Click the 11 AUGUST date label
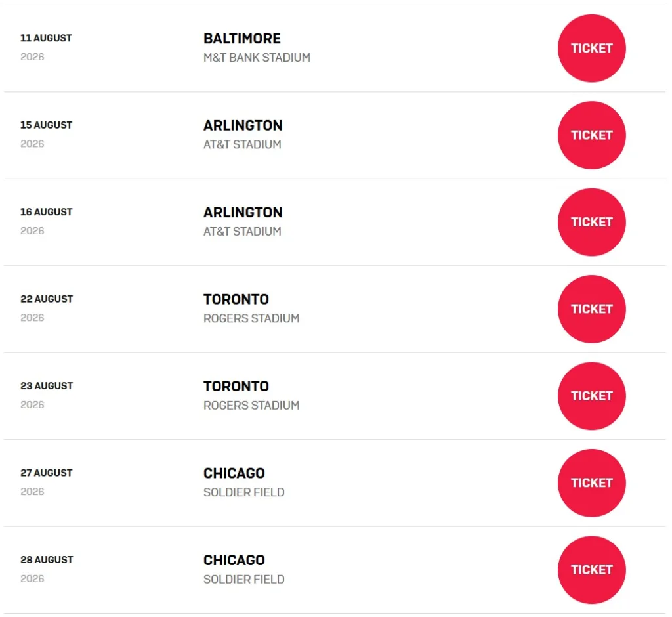672x617 pixels. [46, 38]
